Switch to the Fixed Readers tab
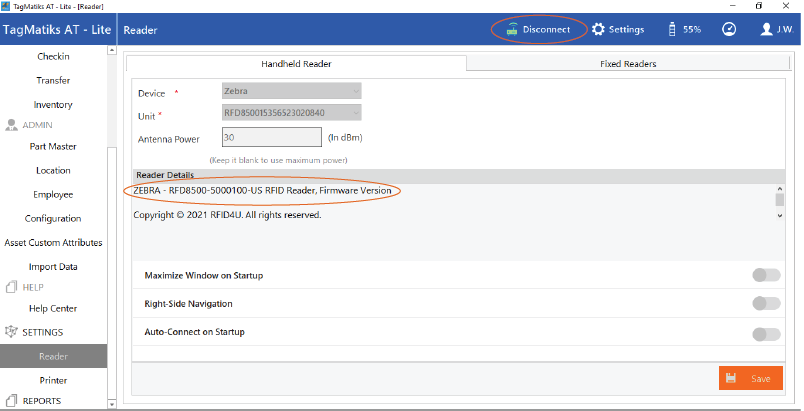The height and width of the screenshot is (411, 804). click(x=627, y=64)
